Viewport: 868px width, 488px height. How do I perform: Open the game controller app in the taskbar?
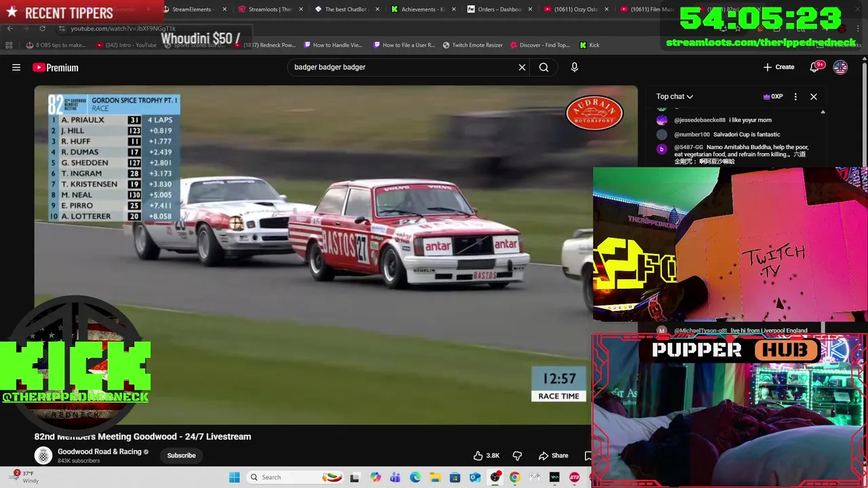[x=534, y=477]
